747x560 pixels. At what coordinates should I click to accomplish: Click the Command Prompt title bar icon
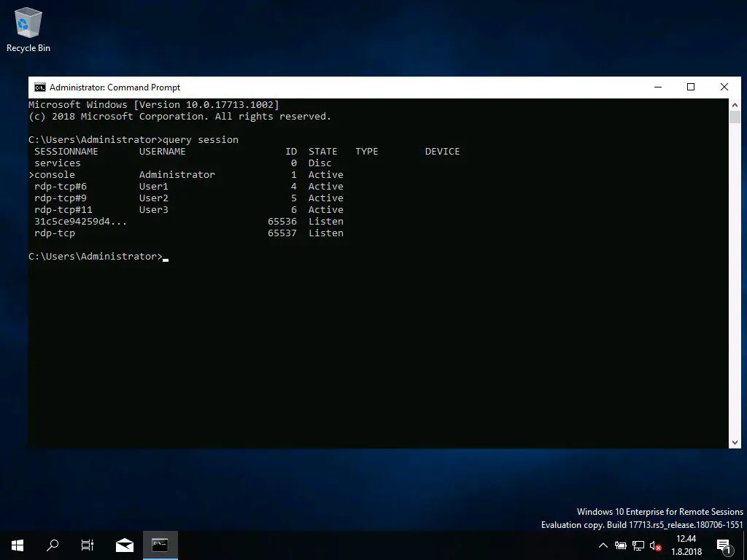pyautogui.click(x=40, y=87)
